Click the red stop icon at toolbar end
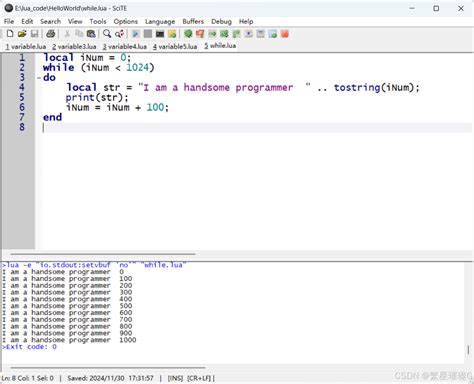The height and width of the screenshot is (384, 474). click(285, 34)
